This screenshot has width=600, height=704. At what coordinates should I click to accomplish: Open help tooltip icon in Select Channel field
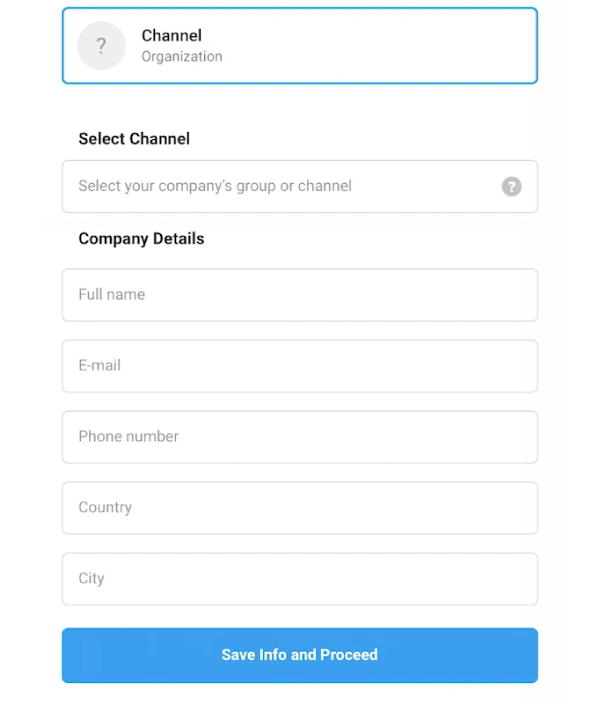pos(511,186)
